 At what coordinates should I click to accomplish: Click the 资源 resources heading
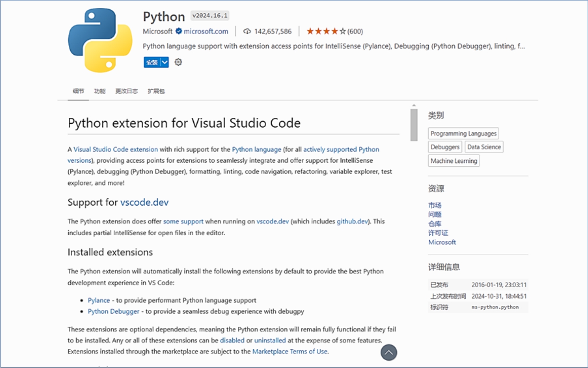point(436,188)
